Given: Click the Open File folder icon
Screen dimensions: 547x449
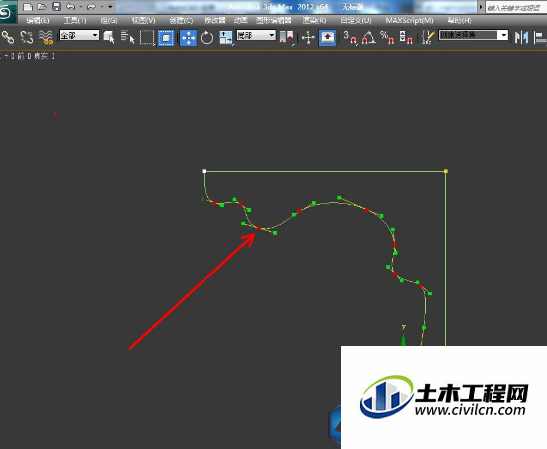Looking at the screenshot, I should 42,7.
